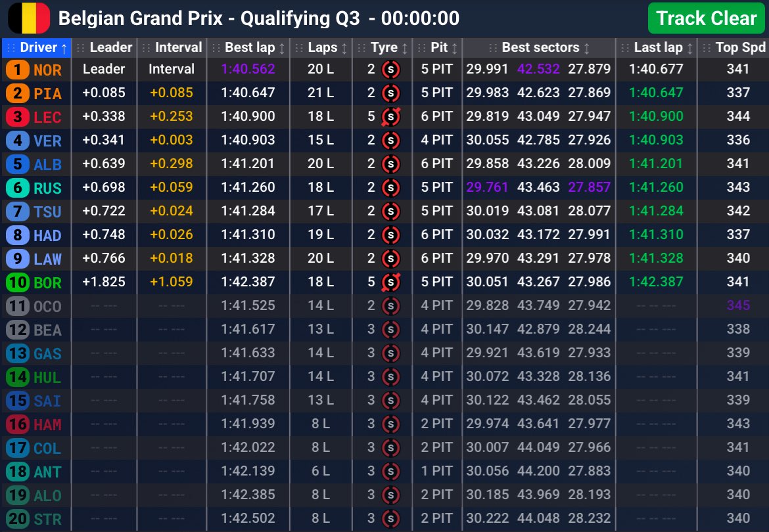The height and width of the screenshot is (532, 769).
Task: Click the Track Clear status button
Action: 706,18
